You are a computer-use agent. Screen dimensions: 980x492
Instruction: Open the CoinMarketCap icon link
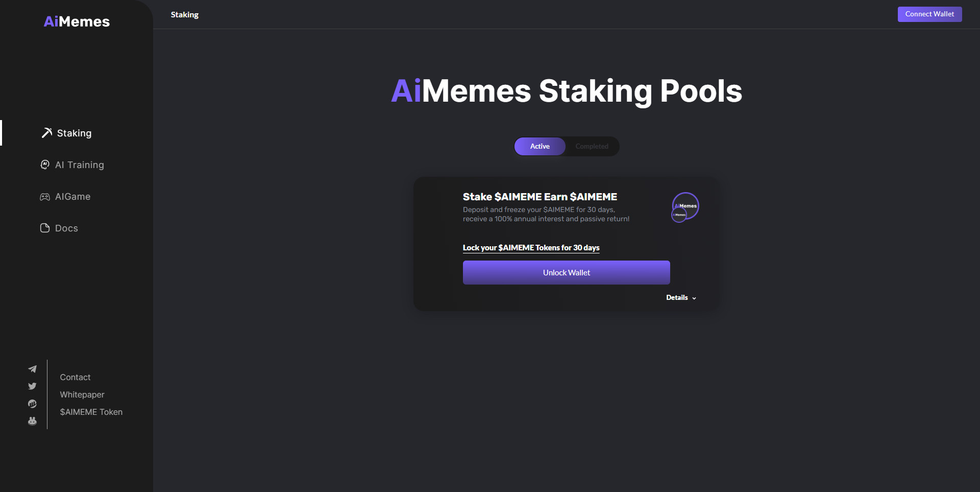32,404
